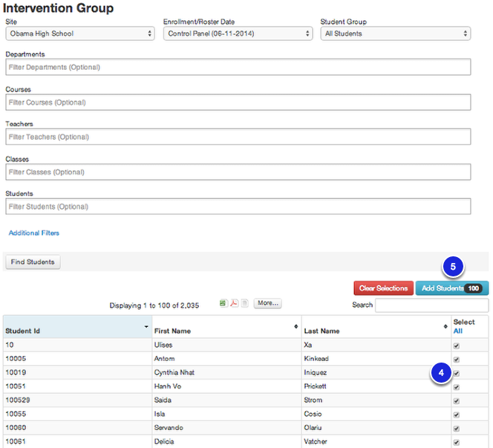Viewport: 493px width, 448px height.
Task: Open the Student Group dropdown
Action: coord(396,33)
